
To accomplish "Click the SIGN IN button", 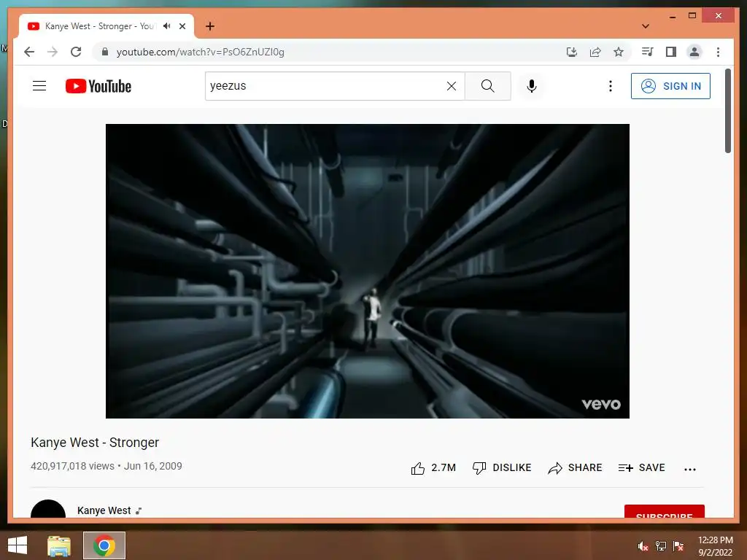I will (670, 86).
